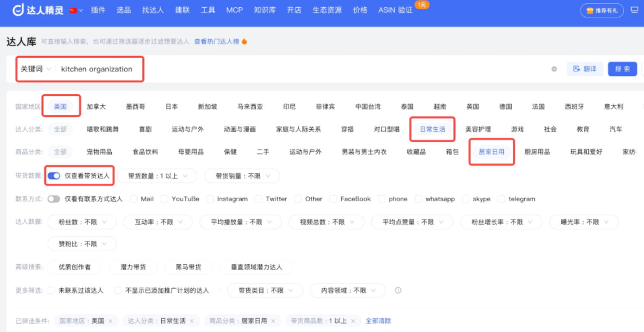Check the 未联系过该达人 checkbox
644x332 pixels.
click(51, 291)
